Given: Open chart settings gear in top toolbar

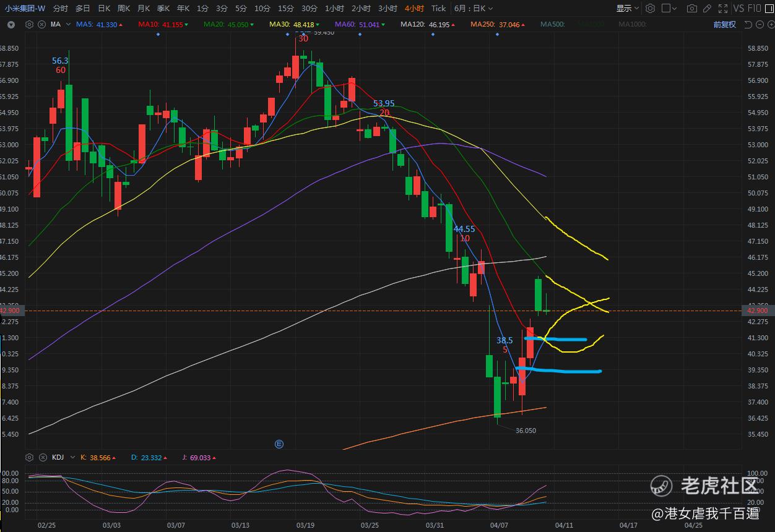Looking at the screenshot, I should (x=650, y=8).
